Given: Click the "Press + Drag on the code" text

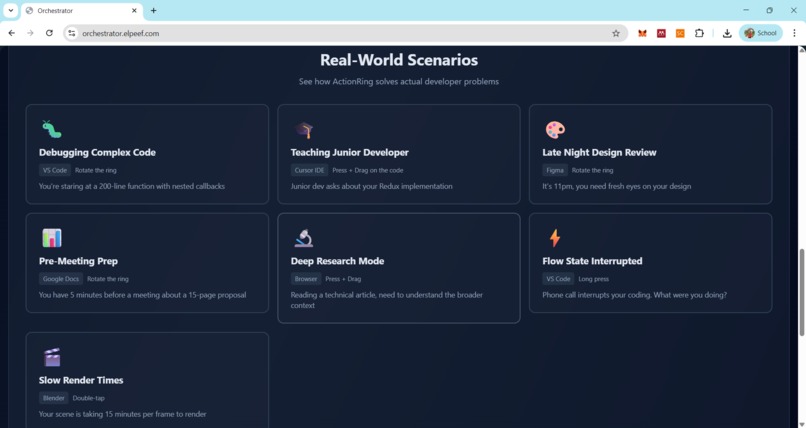Looking at the screenshot, I should pos(368,171).
